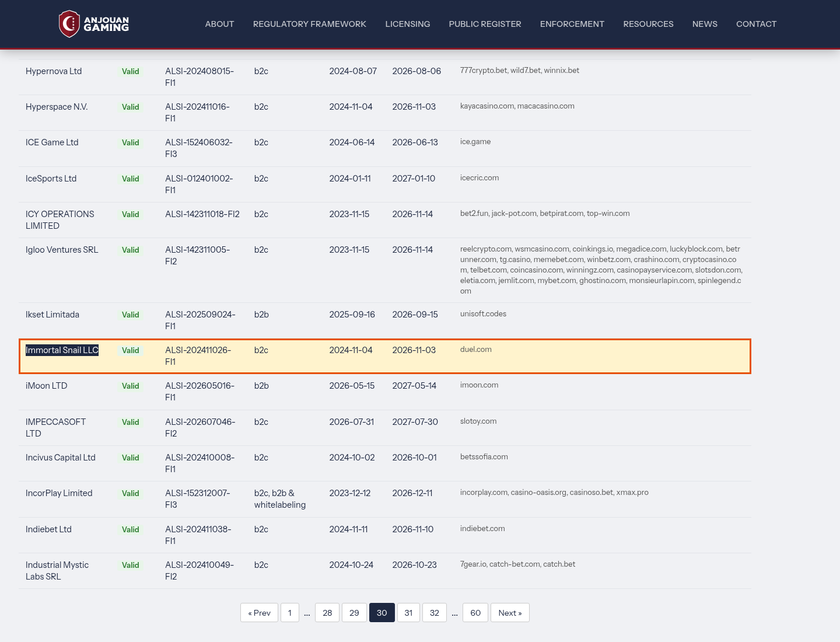Click the Valid badge for Immortal Snail LLC
This screenshot has height=642, width=840.
tap(131, 350)
